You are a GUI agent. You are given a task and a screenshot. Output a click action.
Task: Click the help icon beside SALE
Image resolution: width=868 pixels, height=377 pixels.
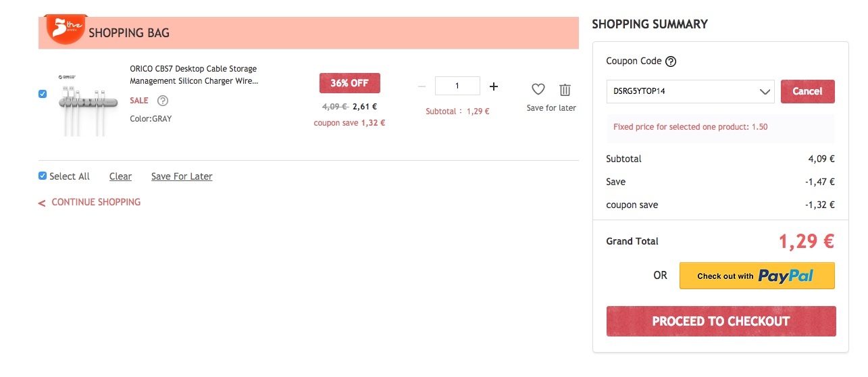(163, 101)
